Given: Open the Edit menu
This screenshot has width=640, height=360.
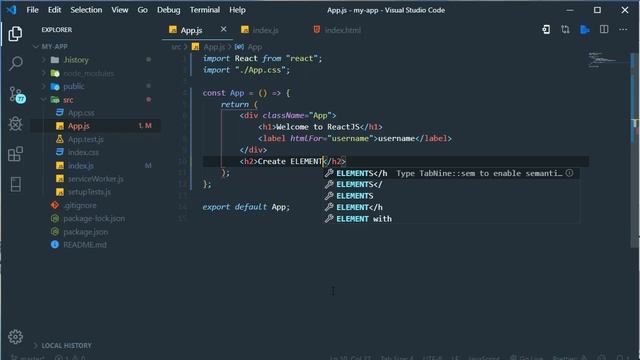Looking at the screenshot, I should [x=54, y=10].
